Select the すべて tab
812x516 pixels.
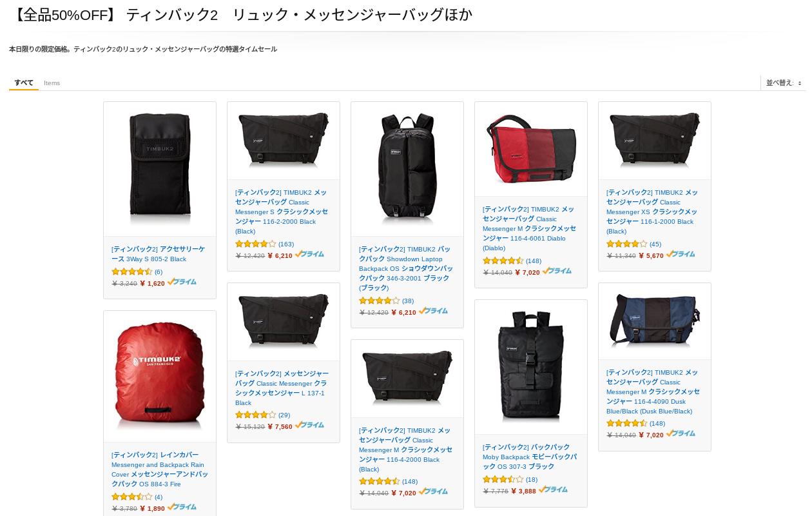click(24, 83)
